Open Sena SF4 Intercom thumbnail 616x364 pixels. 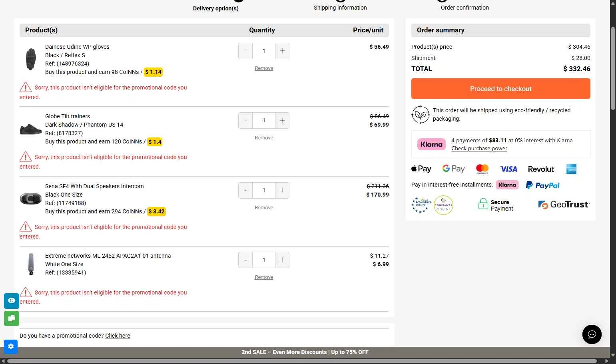tap(31, 199)
